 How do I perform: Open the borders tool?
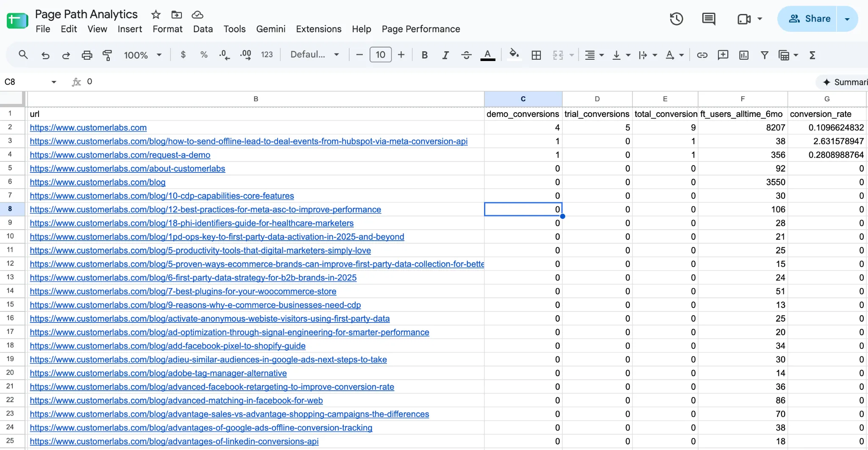click(536, 55)
